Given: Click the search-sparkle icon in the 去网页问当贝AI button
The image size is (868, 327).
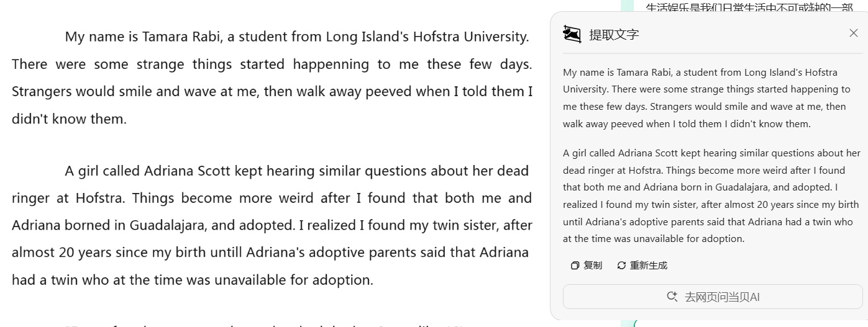Looking at the screenshot, I should click(672, 297).
